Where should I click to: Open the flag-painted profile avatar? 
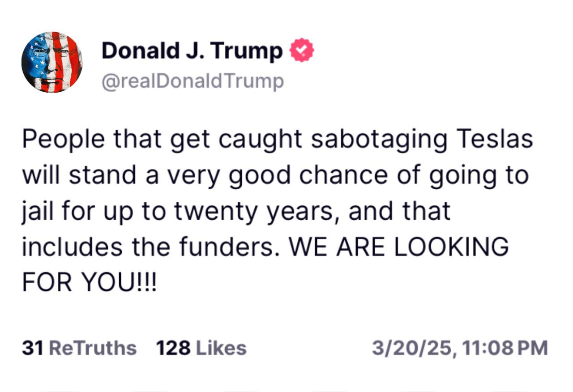[x=52, y=62]
